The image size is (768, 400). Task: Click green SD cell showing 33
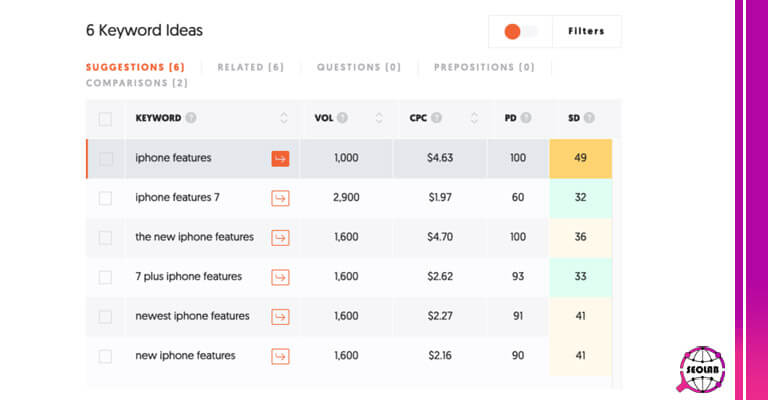(x=580, y=277)
